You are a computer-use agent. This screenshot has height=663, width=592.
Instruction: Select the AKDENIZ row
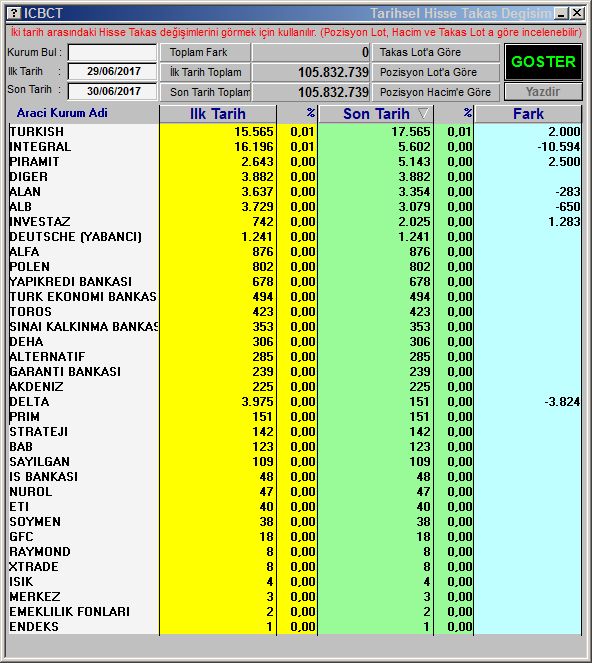coord(295,387)
